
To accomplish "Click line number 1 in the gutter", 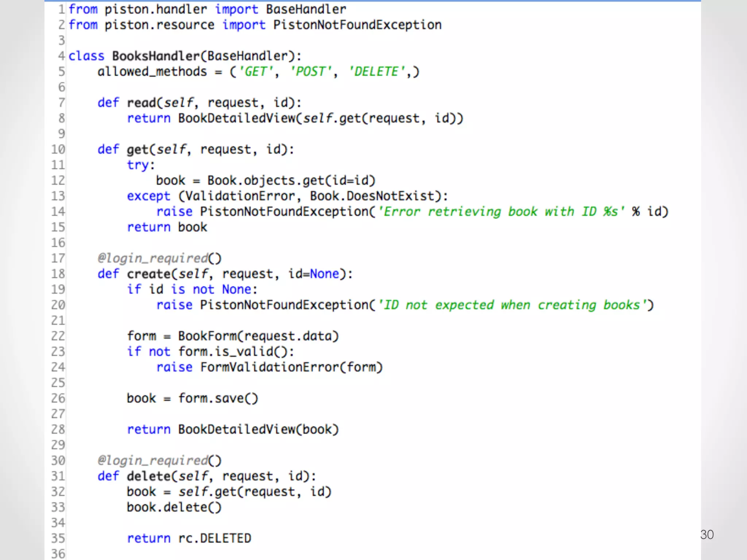I will coord(62,9).
